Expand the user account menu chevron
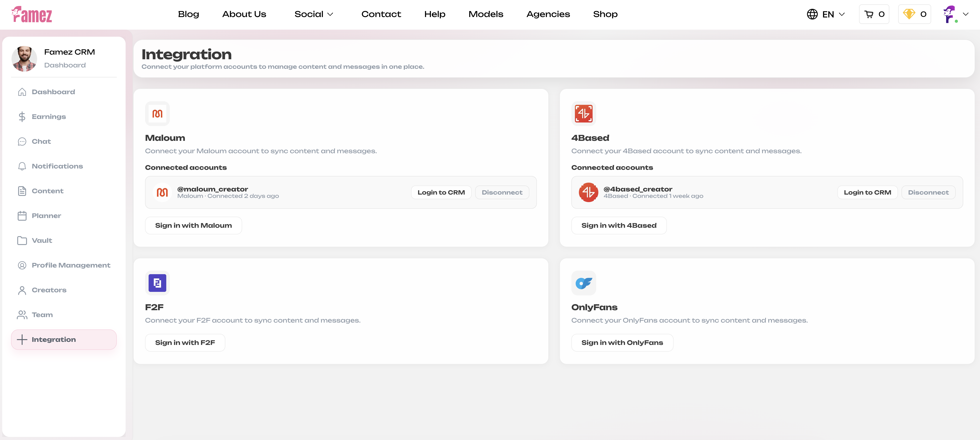 [x=965, y=14]
